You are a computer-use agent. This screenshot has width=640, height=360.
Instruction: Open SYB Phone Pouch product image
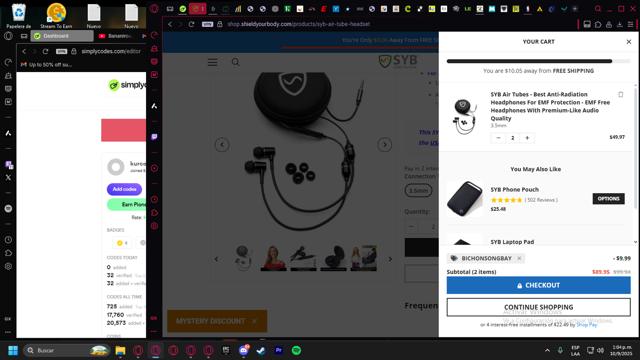tap(464, 198)
